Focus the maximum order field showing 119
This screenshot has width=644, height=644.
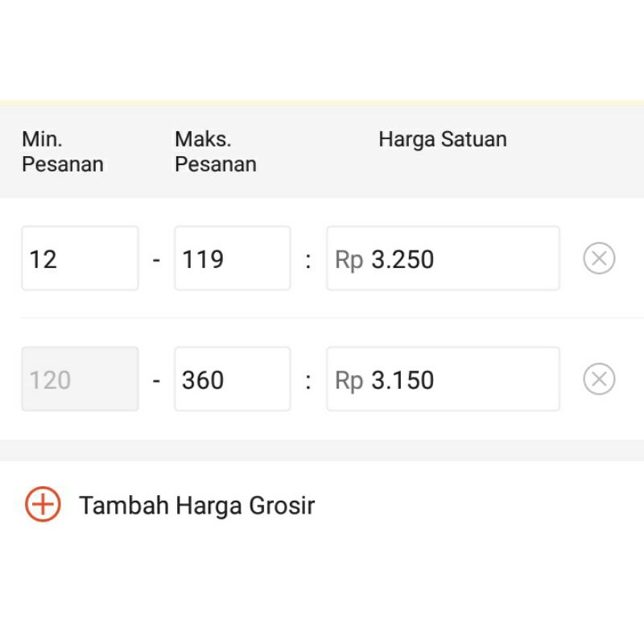coord(233,258)
